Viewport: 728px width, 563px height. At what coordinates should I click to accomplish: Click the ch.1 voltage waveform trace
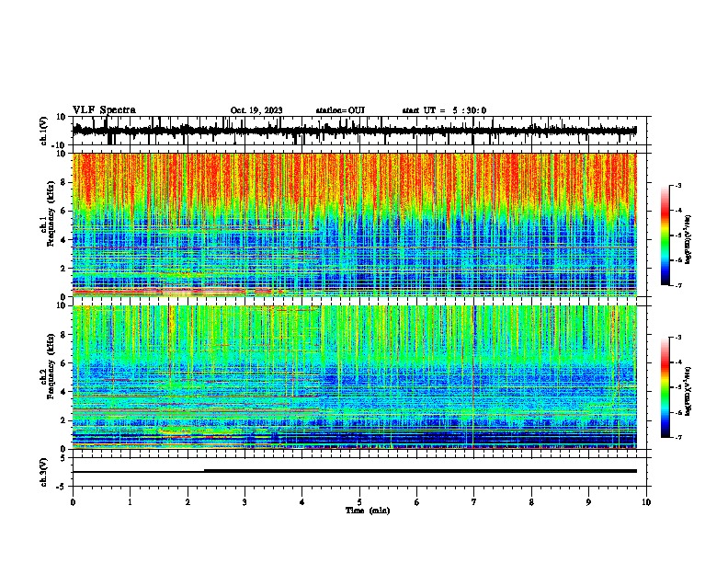pyautogui.click(x=354, y=131)
